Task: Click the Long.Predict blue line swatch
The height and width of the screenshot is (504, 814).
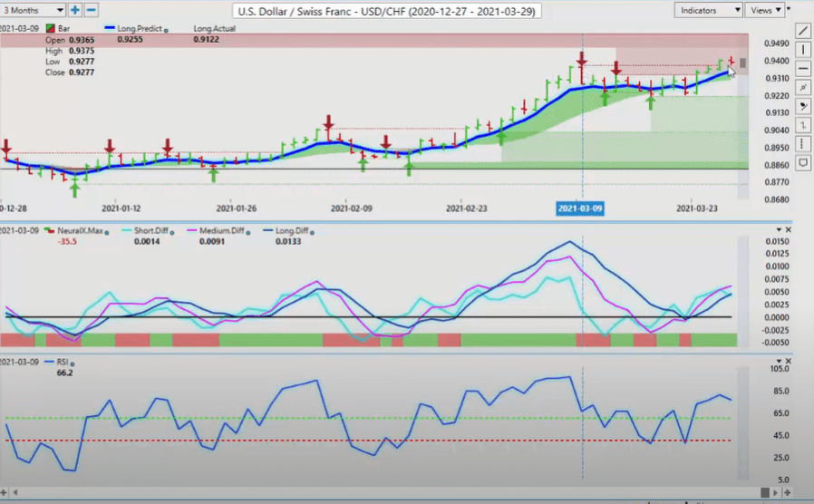Action: pyautogui.click(x=110, y=28)
